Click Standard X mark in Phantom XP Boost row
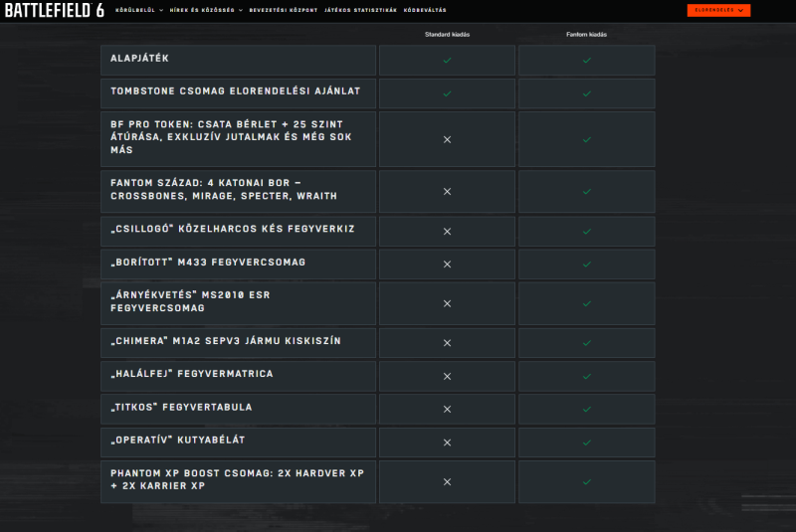This screenshot has height=532, width=796. coord(447,482)
